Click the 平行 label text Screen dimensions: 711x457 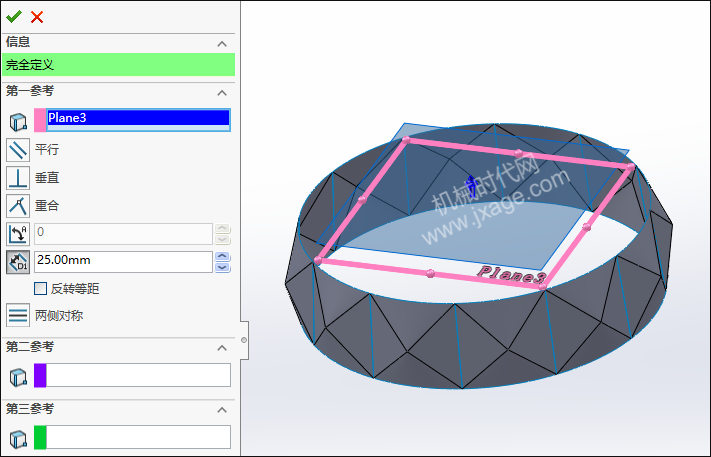pyautogui.click(x=47, y=150)
